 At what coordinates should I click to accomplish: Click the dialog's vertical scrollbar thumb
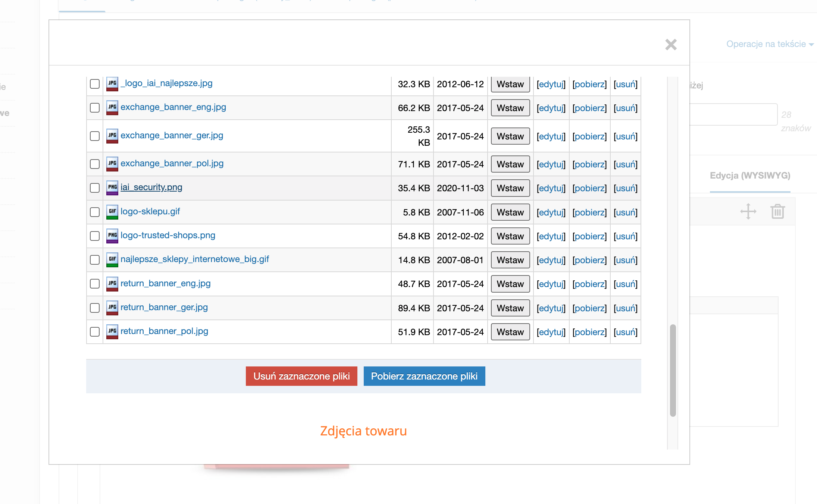pos(673,370)
